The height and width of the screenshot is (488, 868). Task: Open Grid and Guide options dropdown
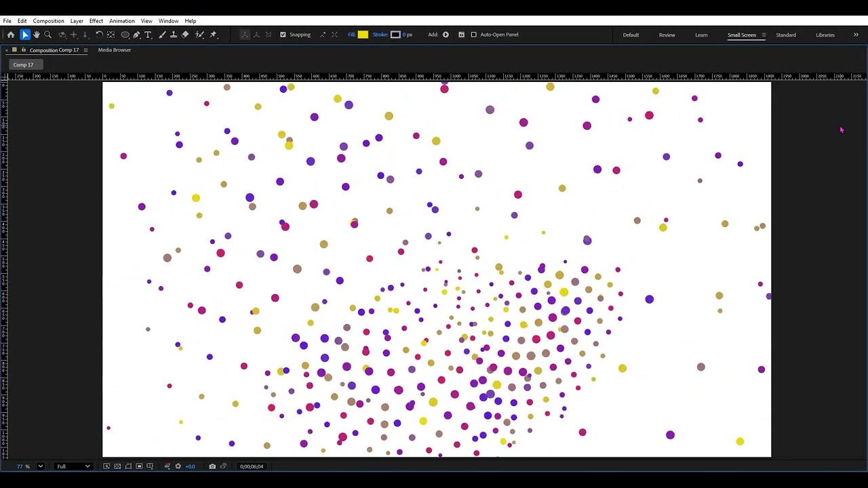(150, 466)
